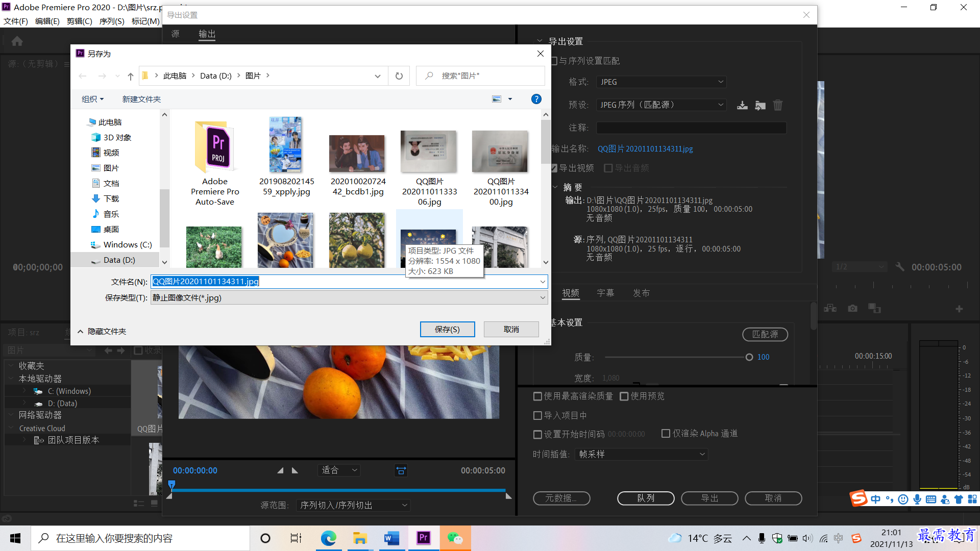Click 隐藏文件夹 expander
The width and height of the screenshot is (980, 551).
pos(102,331)
